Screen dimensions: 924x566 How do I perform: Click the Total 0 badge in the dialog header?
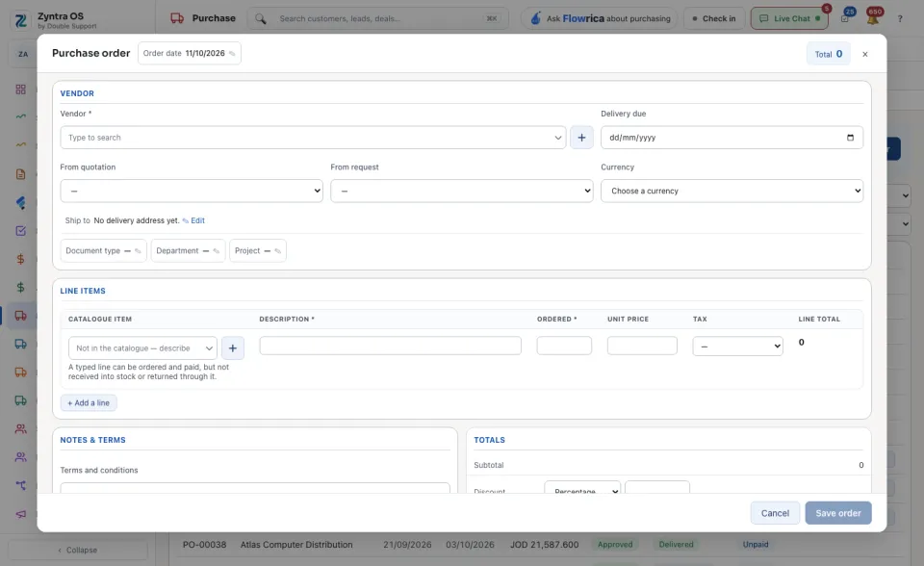coord(828,54)
